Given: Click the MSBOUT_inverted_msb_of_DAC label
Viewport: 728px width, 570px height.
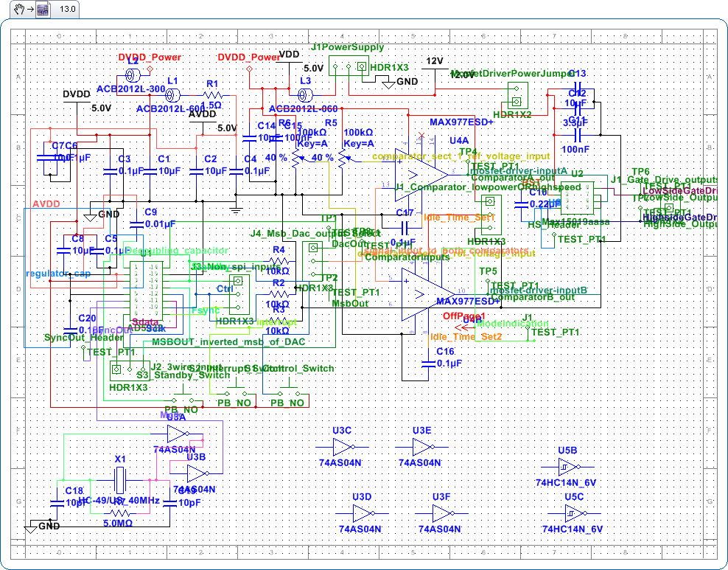Looking at the screenshot, I should [x=229, y=341].
